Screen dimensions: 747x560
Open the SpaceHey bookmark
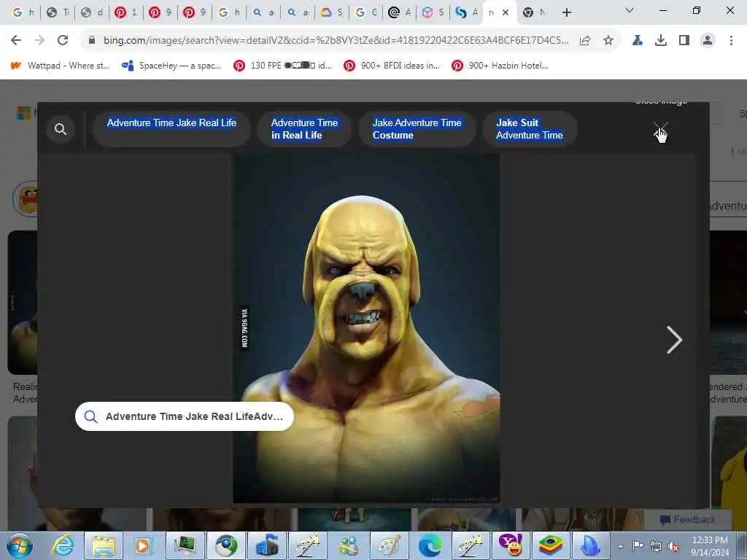171,66
